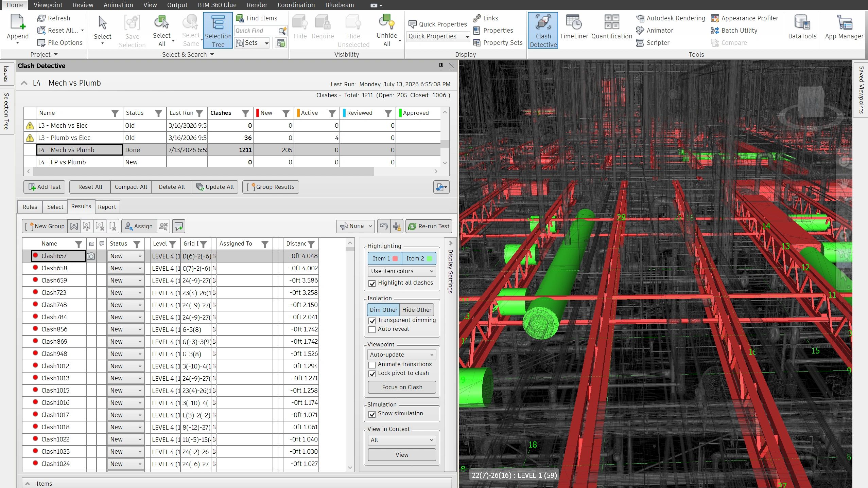Open the Use item colors dropdown
868x488 pixels.
[402, 271]
